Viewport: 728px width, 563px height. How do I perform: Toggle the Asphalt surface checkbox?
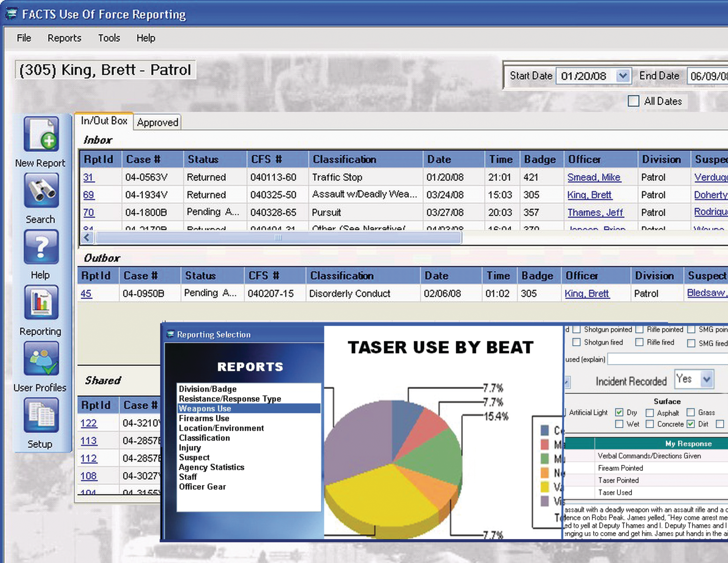pyautogui.click(x=650, y=413)
